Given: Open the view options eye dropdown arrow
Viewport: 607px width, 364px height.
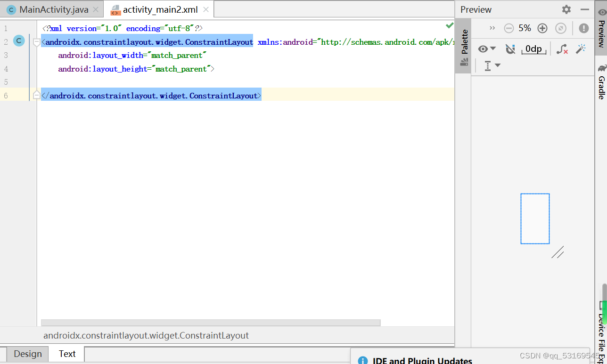Looking at the screenshot, I should [x=493, y=49].
